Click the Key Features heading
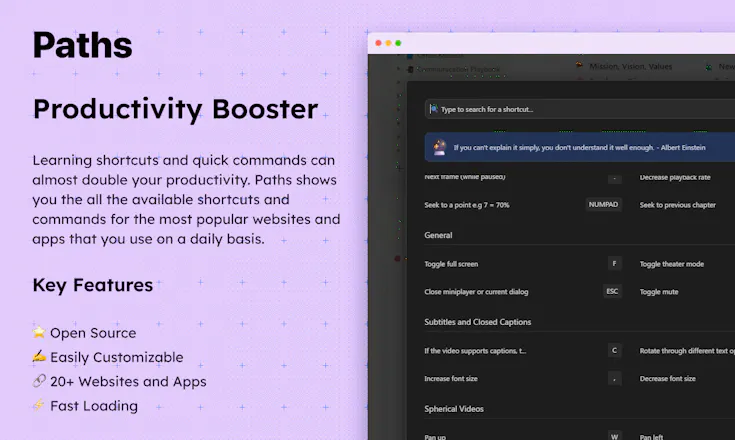The height and width of the screenshot is (440, 735). pyautogui.click(x=93, y=285)
